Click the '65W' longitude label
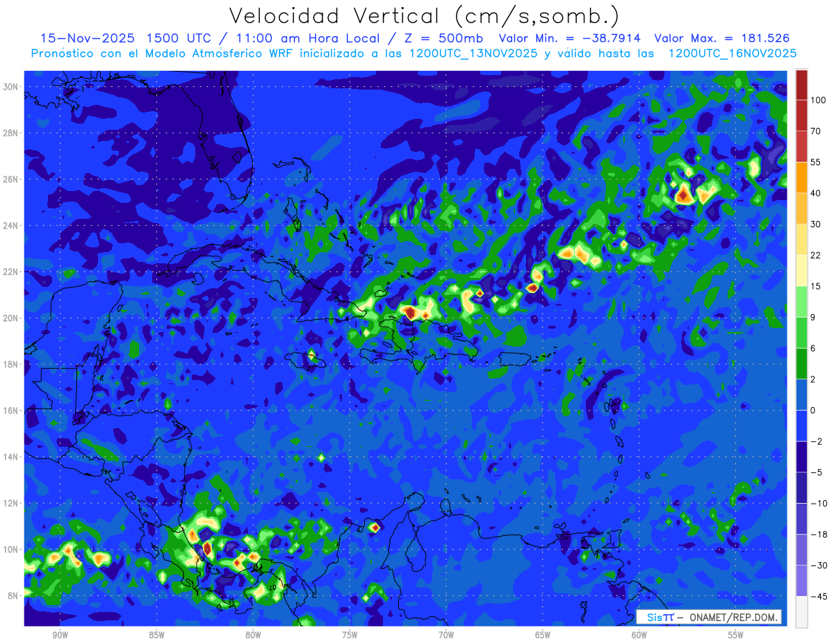834x644 pixels. pyautogui.click(x=543, y=635)
